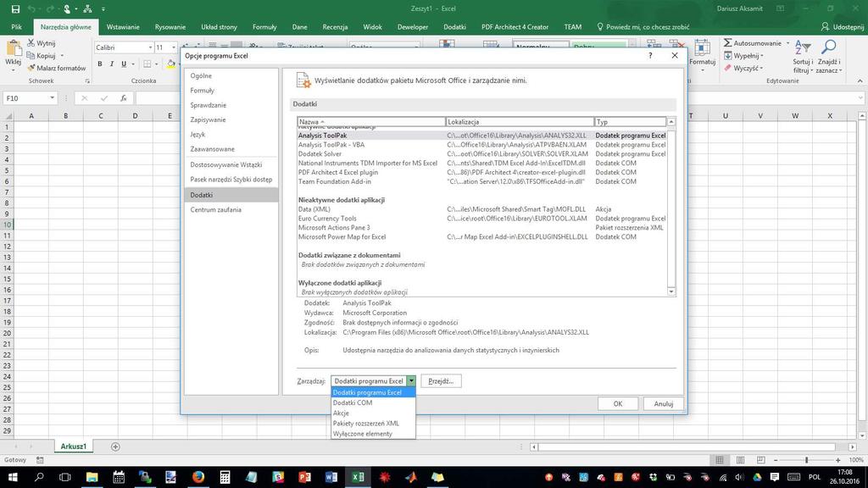
Task: Click the Znajdź i zaznacz magnifier icon
Action: [x=828, y=47]
